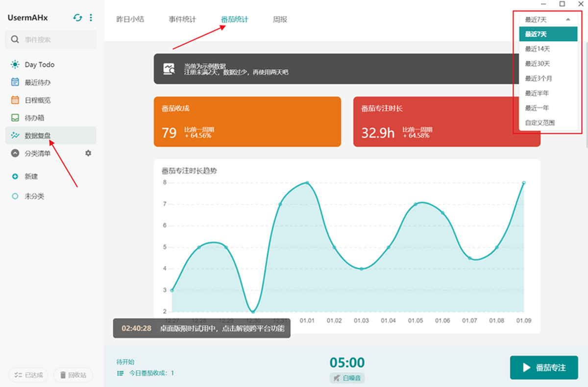The width and height of the screenshot is (588, 387).
Task: Open Day Todo sun icon
Action: pos(15,65)
